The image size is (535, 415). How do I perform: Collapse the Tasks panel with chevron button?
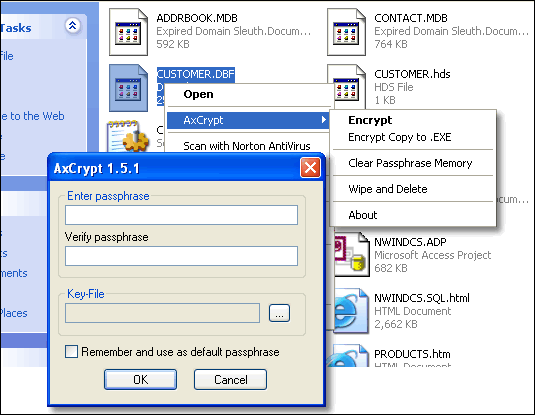click(x=73, y=26)
